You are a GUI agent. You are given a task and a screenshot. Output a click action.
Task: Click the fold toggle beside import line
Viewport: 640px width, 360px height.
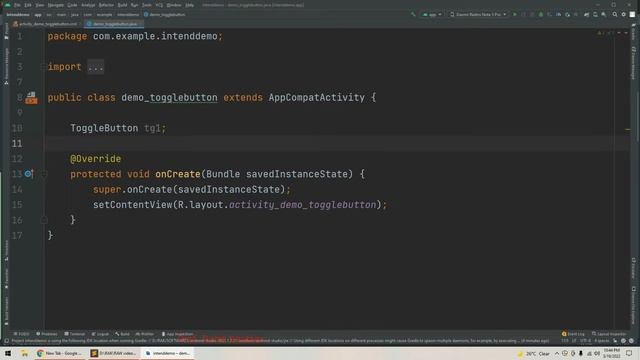[x=43, y=67]
